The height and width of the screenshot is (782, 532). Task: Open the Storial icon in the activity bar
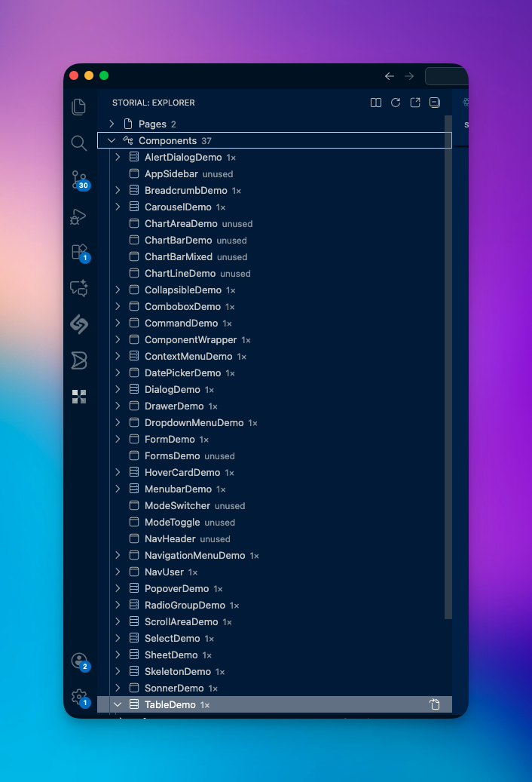pos(78,324)
